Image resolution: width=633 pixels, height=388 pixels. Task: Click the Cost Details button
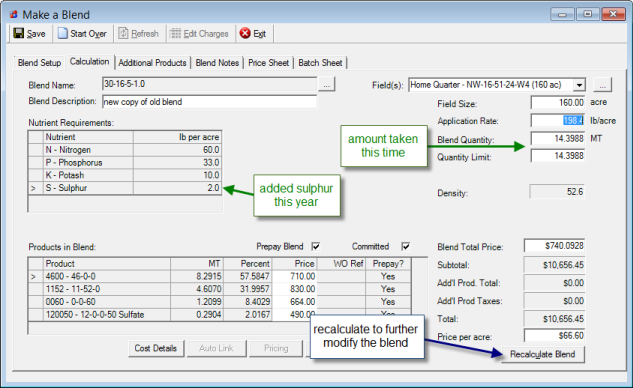(156, 348)
